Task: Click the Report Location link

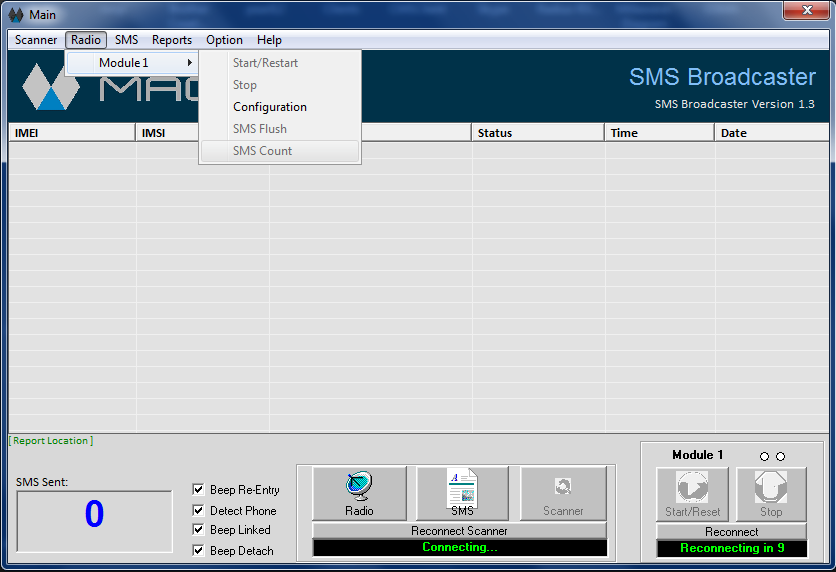Action: (x=51, y=440)
